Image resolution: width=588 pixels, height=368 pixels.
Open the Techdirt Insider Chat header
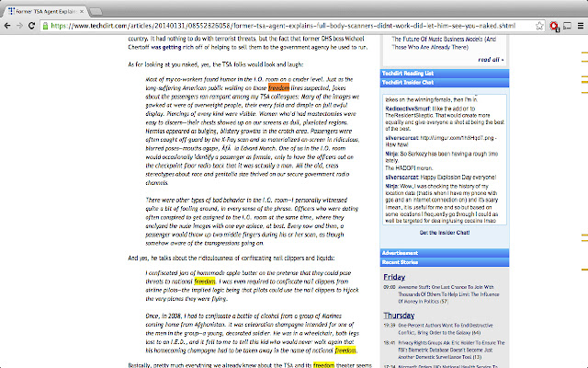[x=445, y=82]
